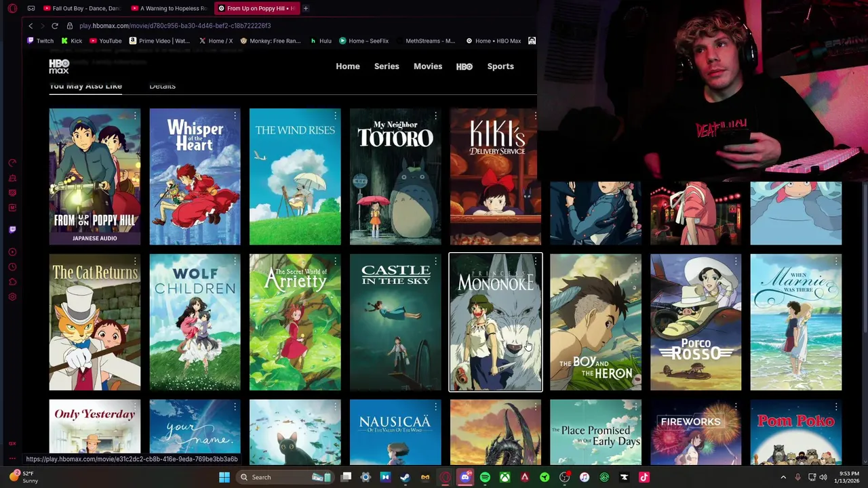The height and width of the screenshot is (488, 868).
Task: Open the Hulu bookmark
Action: point(321,41)
